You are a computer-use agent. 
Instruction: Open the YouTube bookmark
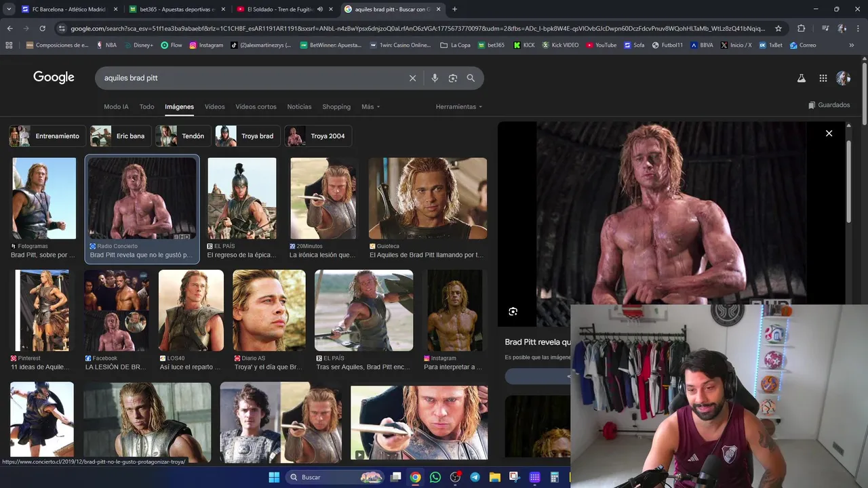(x=601, y=45)
